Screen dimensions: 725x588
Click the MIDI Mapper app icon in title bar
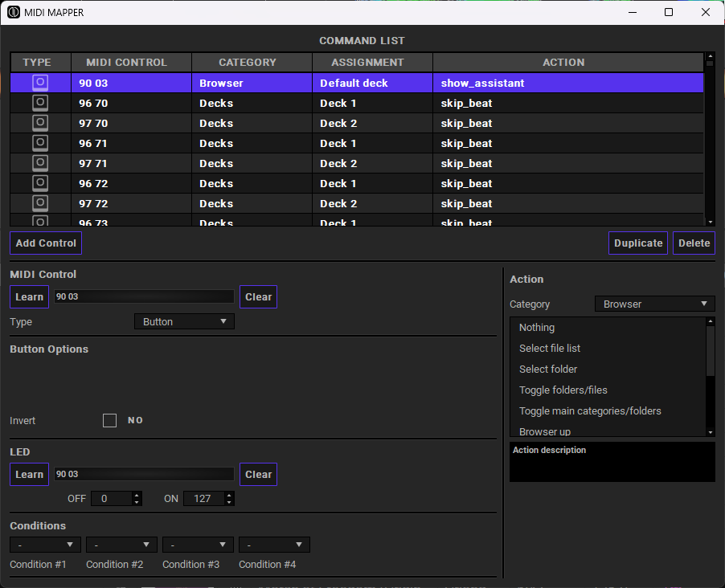pos(14,12)
